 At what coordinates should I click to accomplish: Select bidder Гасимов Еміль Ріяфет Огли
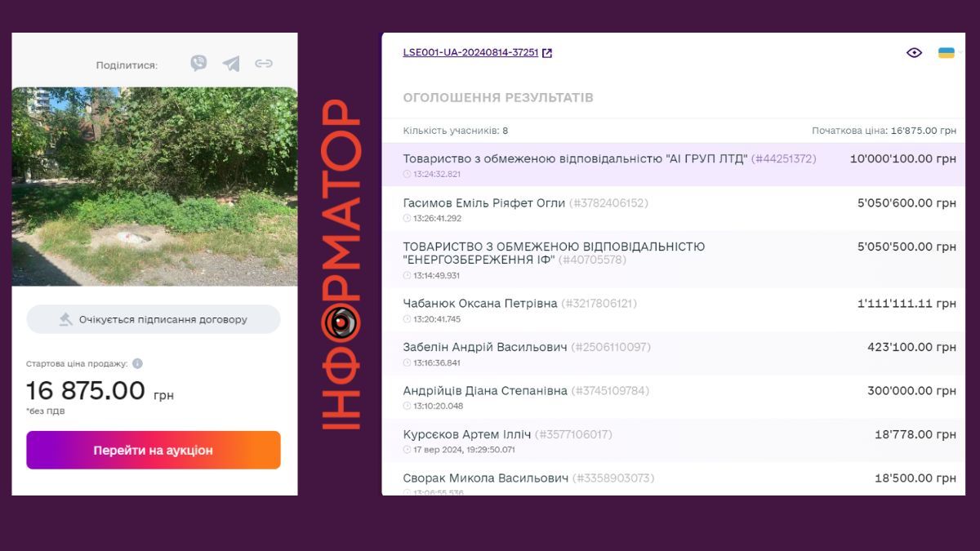tap(673, 209)
